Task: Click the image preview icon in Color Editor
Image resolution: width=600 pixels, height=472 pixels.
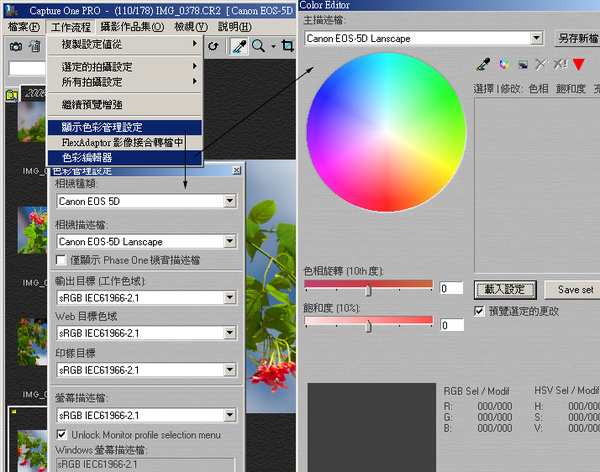Action: [x=523, y=65]
